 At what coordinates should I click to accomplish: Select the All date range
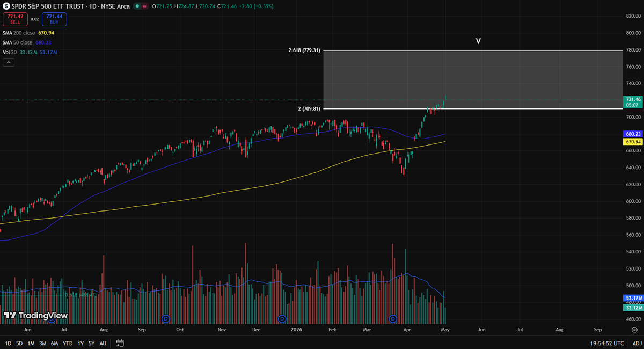tap(103, 343)
